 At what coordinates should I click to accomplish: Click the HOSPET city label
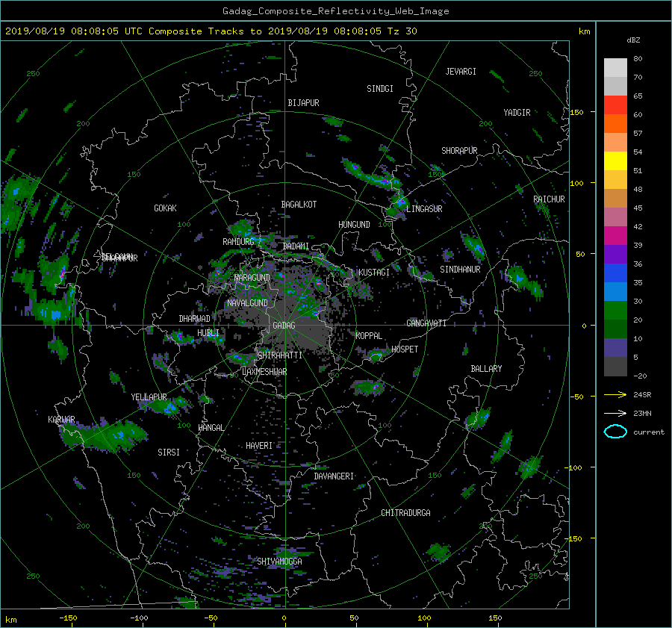[405, 349]
